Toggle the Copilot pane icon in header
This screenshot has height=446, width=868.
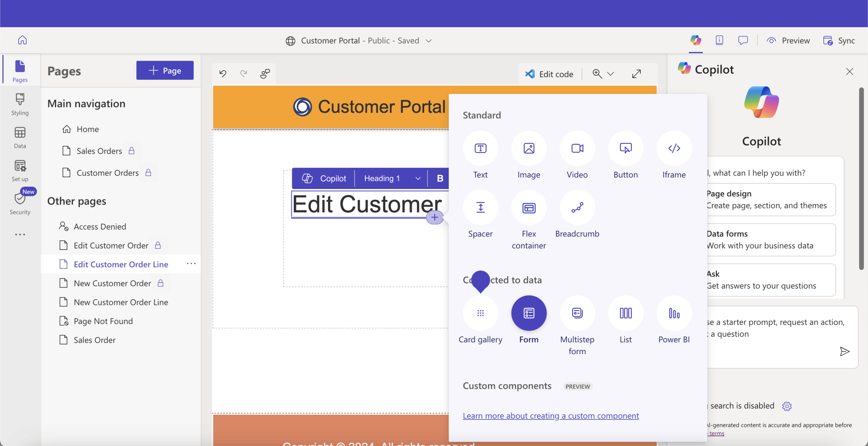point(695,40)
